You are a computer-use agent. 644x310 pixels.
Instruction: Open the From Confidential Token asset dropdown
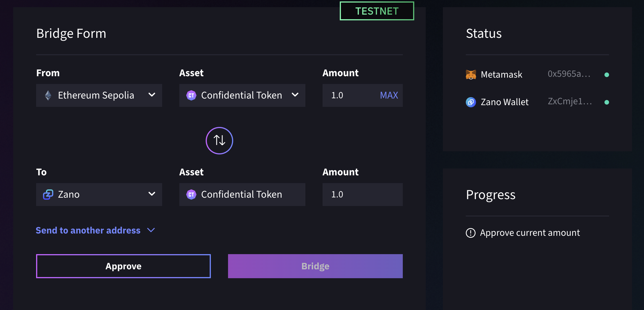(242, 95)
